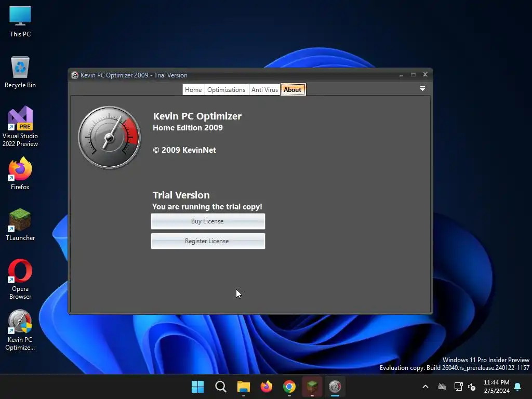This screenshot has width=532, height=399.
Task: Show hidden system tray icons
Action: (x=425, y=387)
